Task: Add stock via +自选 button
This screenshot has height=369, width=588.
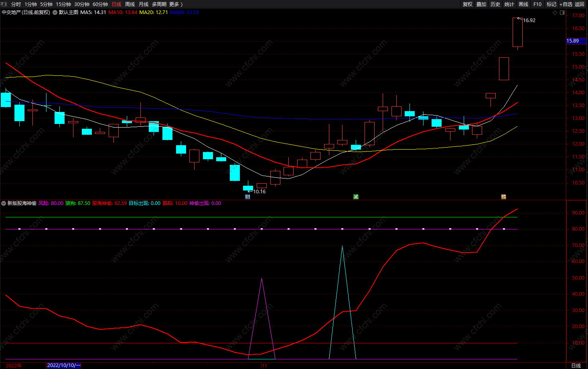Action: 566,4
